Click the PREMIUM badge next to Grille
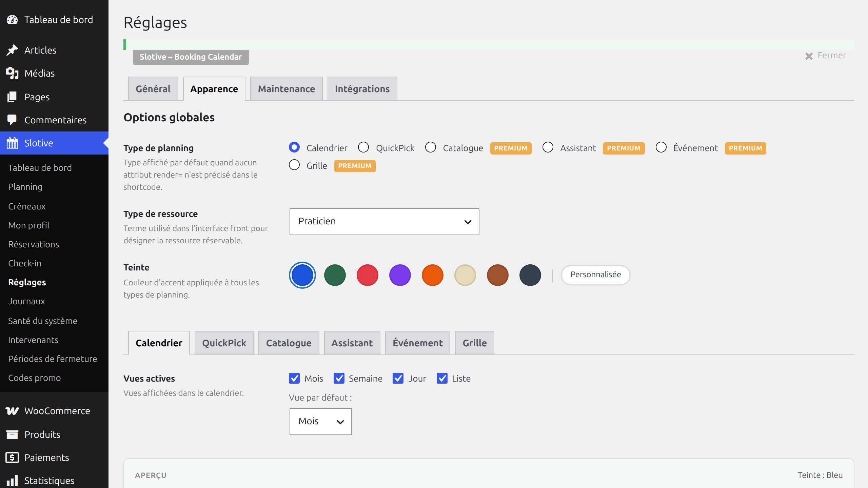 pos(355,166)
